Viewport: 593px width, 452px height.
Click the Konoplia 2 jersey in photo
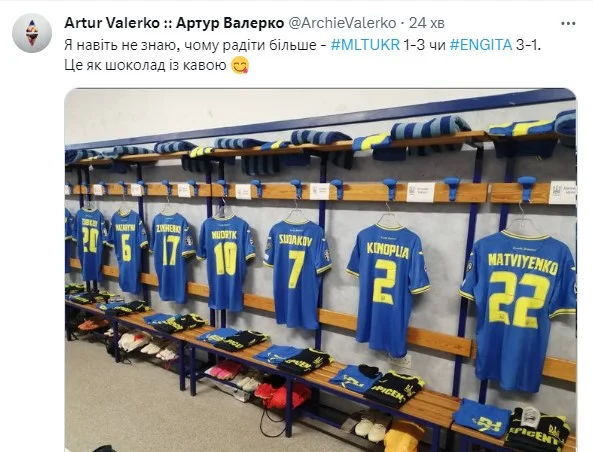388,286
